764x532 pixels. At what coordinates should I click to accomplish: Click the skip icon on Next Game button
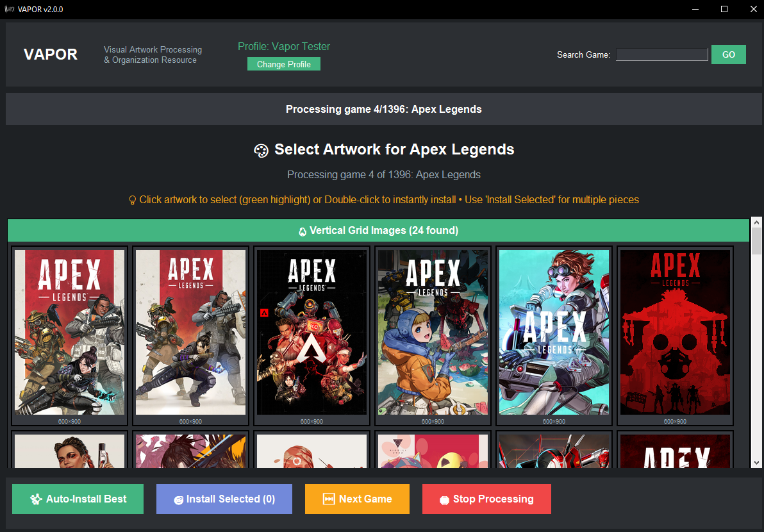329,499
